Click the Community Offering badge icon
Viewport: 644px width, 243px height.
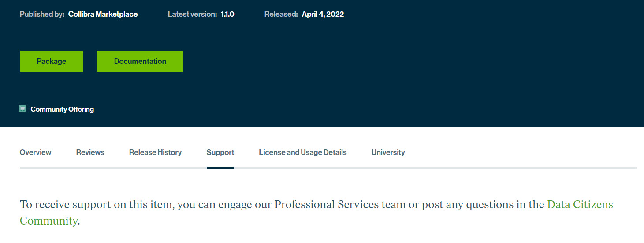tap(22, 109)
